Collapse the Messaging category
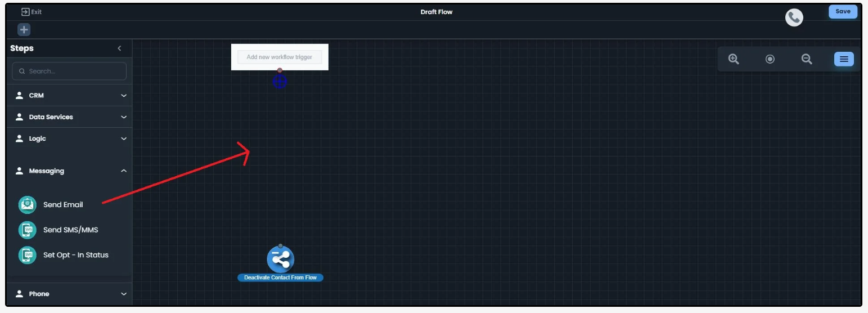The width and height of the screenshot is (868, 313). coord(70,171)
